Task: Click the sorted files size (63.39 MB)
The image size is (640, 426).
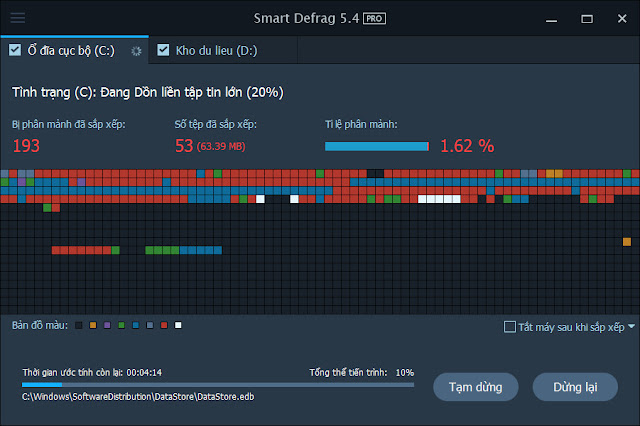Action: 221,146
